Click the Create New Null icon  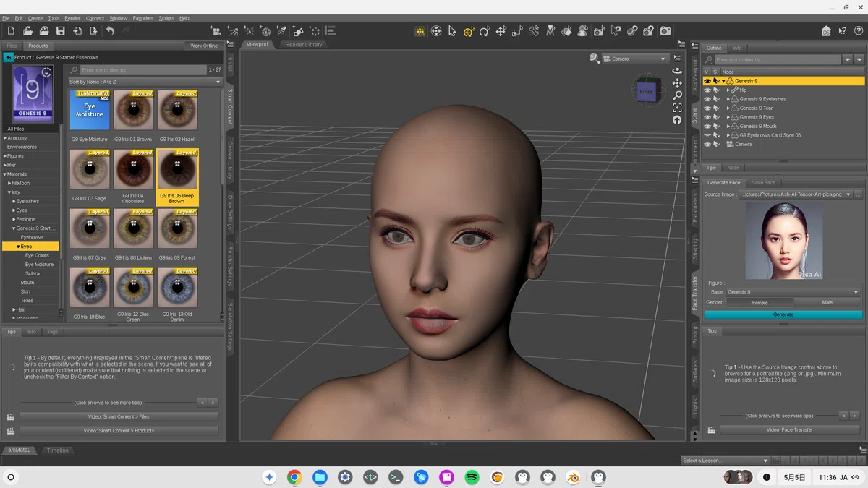(315, 31)
